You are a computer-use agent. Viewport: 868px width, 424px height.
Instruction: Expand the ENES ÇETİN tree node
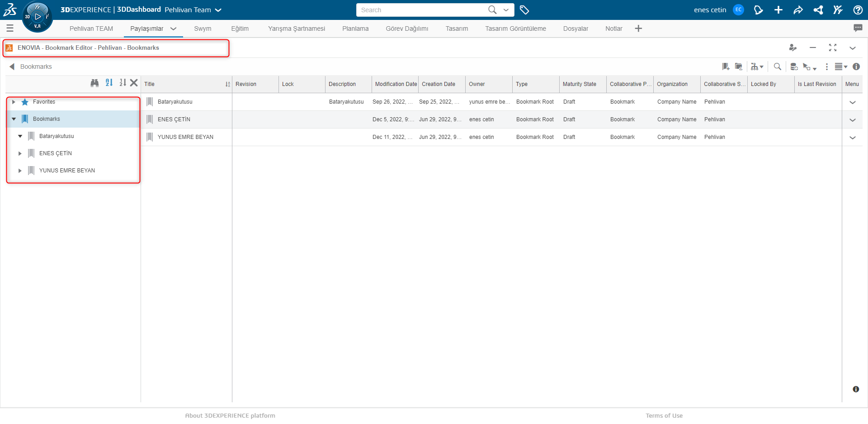[x=20, y=153]
